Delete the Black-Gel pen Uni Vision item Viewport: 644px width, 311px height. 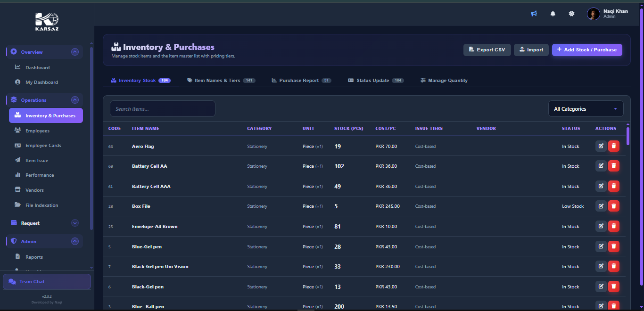[x=613, y=266]
